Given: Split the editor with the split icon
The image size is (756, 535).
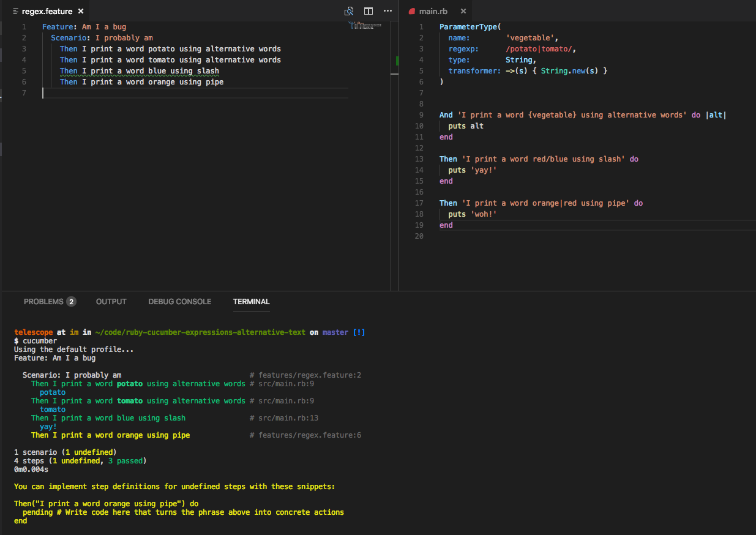Looking at the screenshot, I should pyautogui.click(x=369, y=11).
